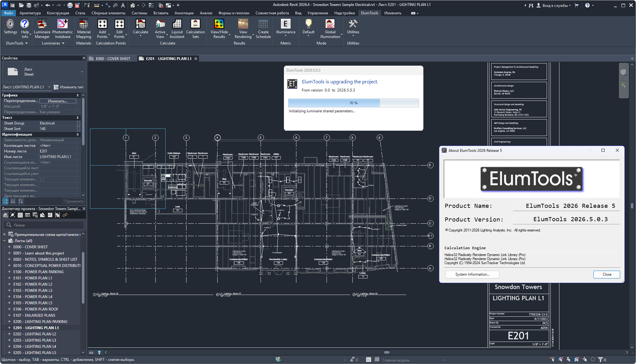The height and width of the screenshot is (364, 636).
Task: Click the Print icon in quick access toolbar
Action: tap(70, 5)
